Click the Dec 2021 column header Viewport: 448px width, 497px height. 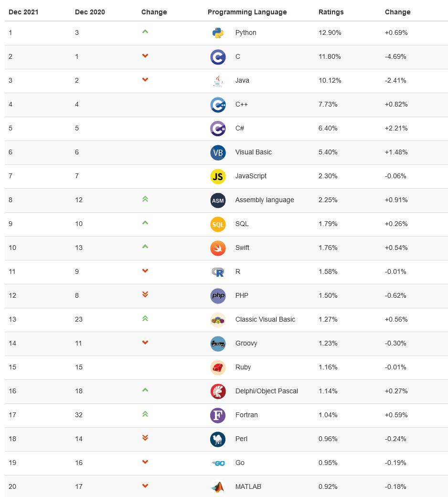pyautogui.click(x=23, y=12)
